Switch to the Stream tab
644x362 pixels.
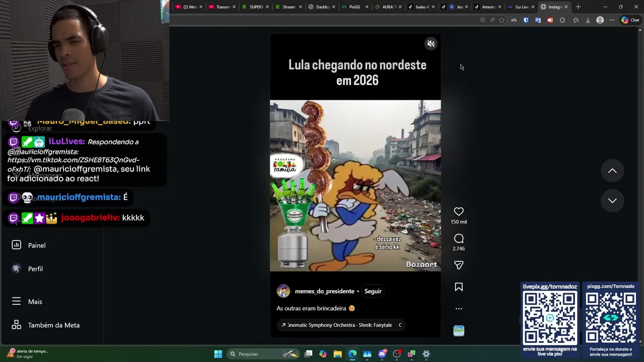(289, 7)
